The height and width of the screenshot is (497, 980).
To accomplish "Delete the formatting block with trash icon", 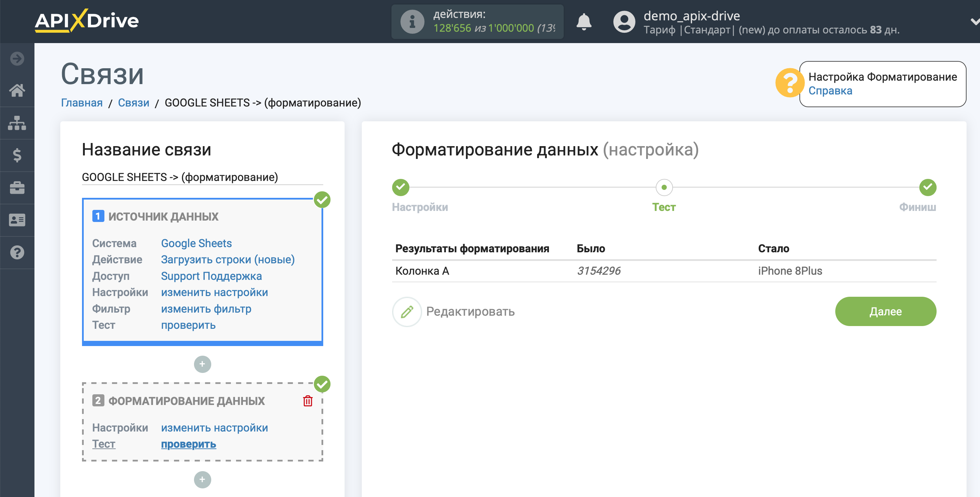I will (x=308, y=401).
